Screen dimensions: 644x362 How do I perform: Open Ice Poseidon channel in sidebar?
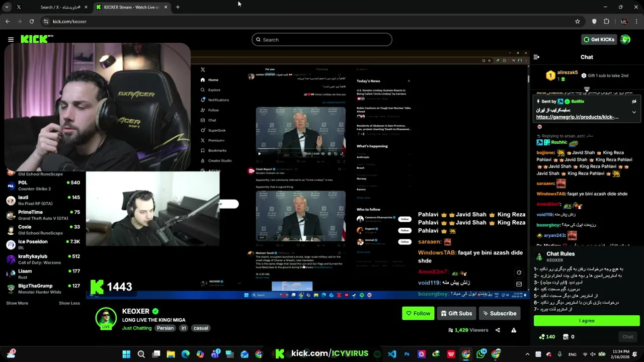[x=43, y=244]
